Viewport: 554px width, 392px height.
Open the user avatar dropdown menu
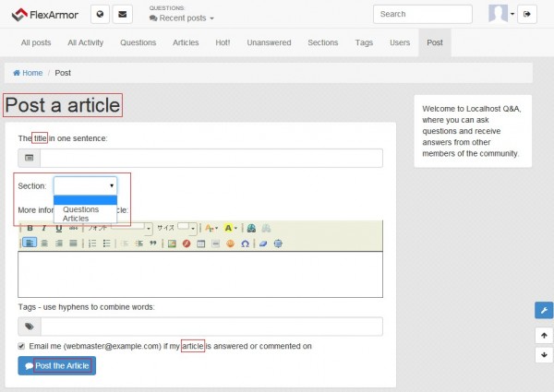[x=502, y=14]
